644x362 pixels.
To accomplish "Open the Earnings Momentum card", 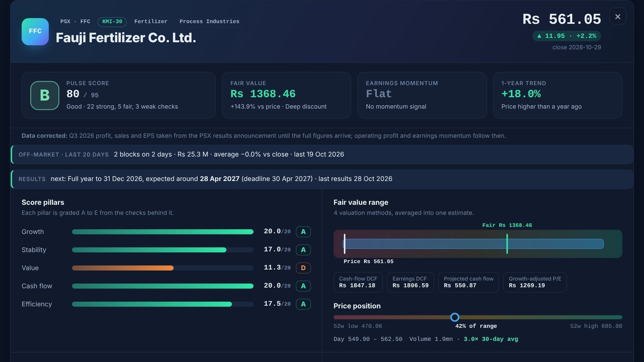I will tap(422, 95).
